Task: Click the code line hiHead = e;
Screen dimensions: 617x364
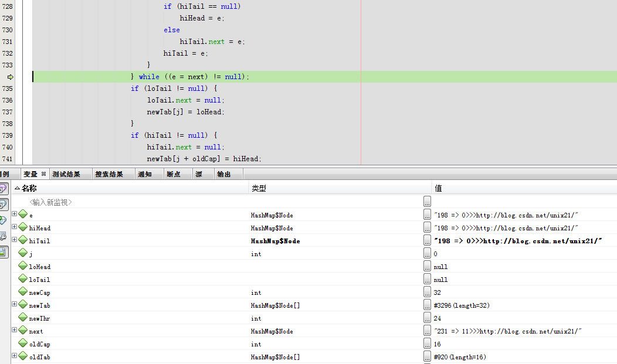Action: tap(202, 18)
